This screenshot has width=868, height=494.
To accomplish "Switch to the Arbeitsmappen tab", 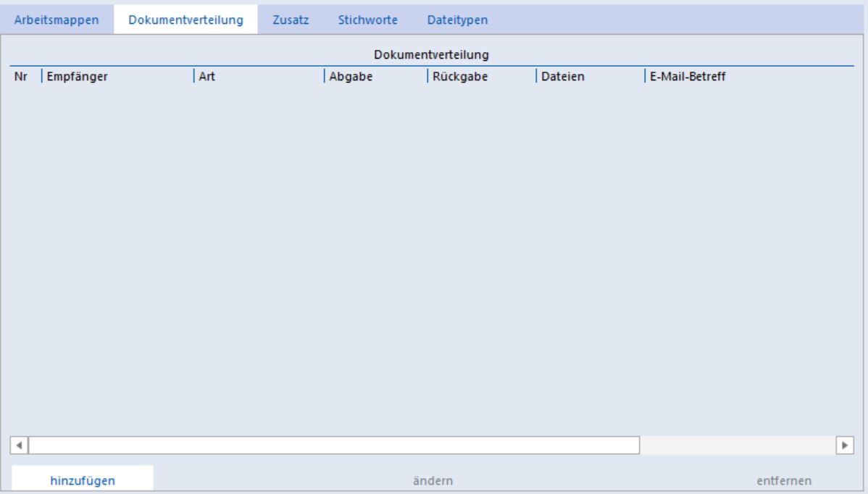I will click(x=57, y=20).
